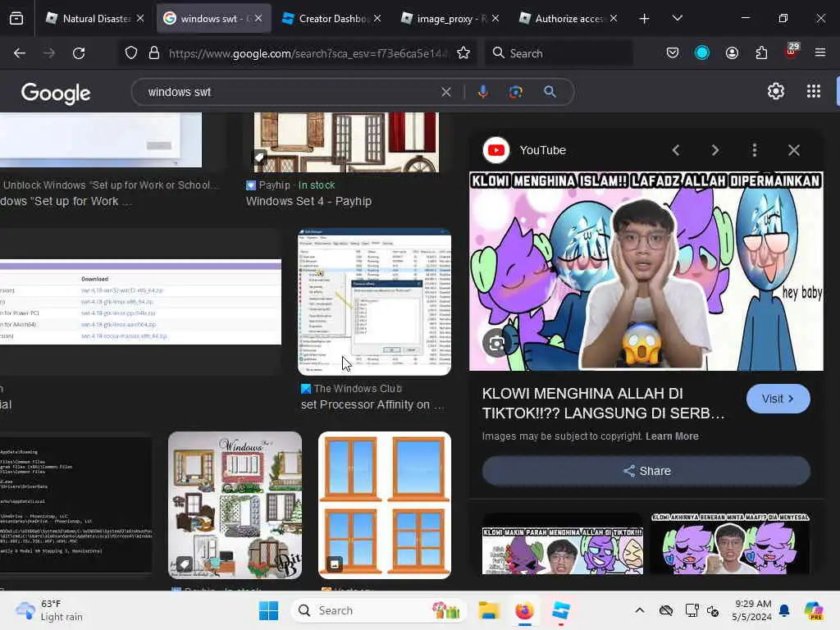Show previous image in preview panel
The image size is (840, 630).
tap(676, 151)
